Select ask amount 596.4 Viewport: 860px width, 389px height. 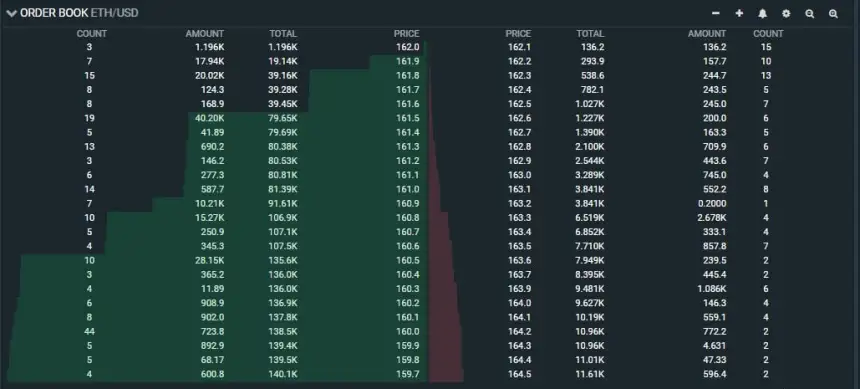pyautogui.click(x=715, y=374)
